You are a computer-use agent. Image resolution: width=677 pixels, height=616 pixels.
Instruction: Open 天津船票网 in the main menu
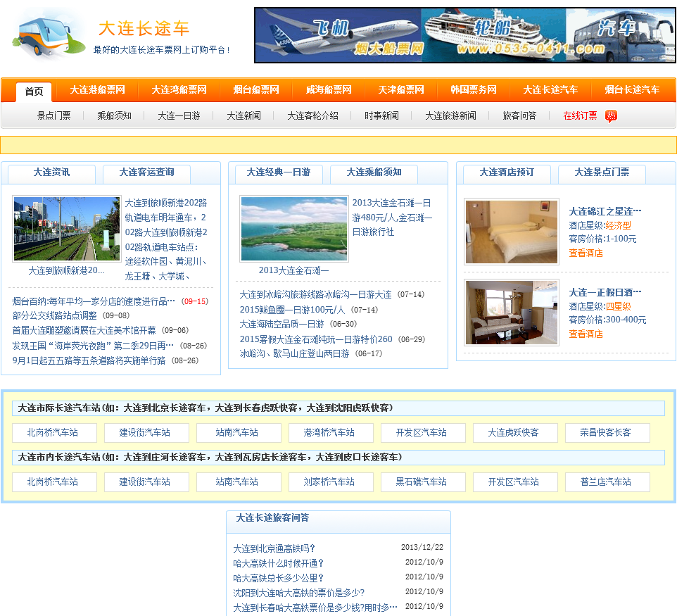click(x=401, y=90)
